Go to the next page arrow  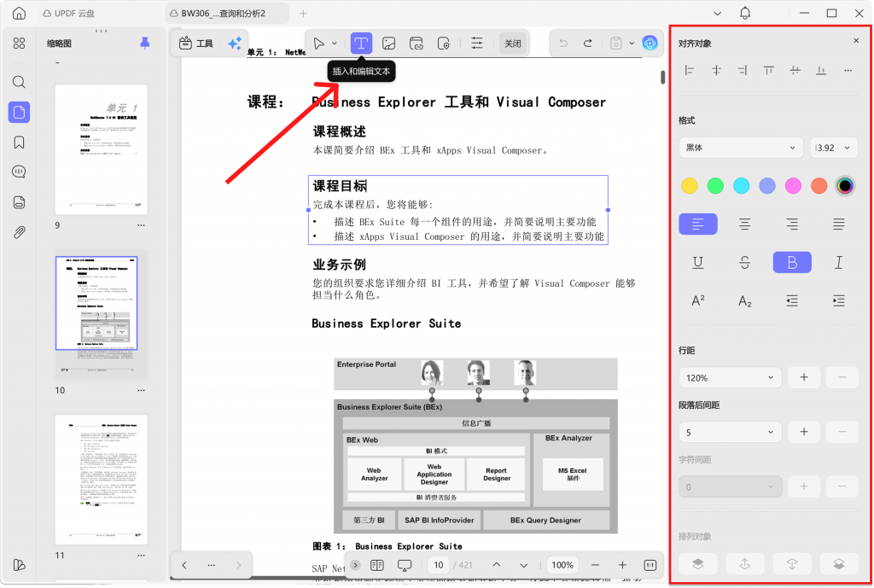pos(523,565)
